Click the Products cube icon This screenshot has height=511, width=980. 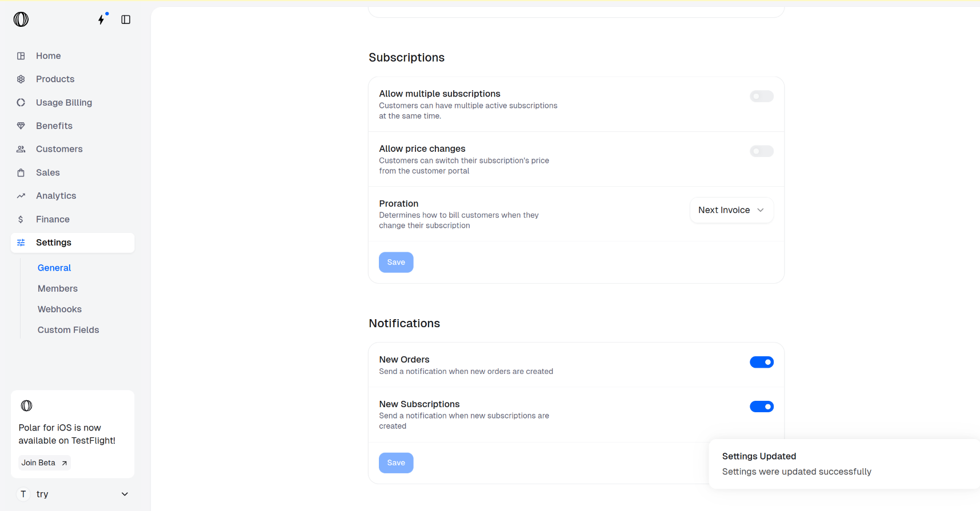click(21, 79)
